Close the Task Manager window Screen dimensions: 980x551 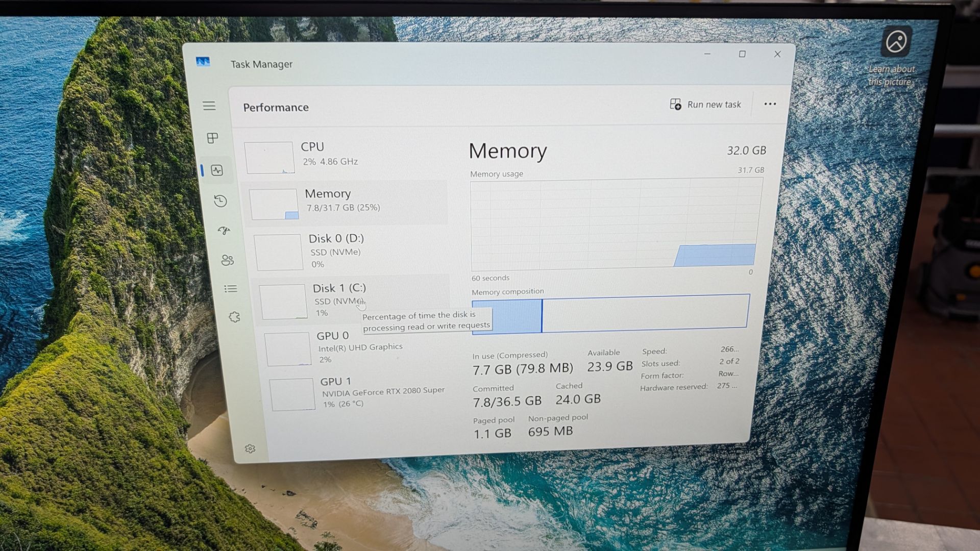click(777, 54)
